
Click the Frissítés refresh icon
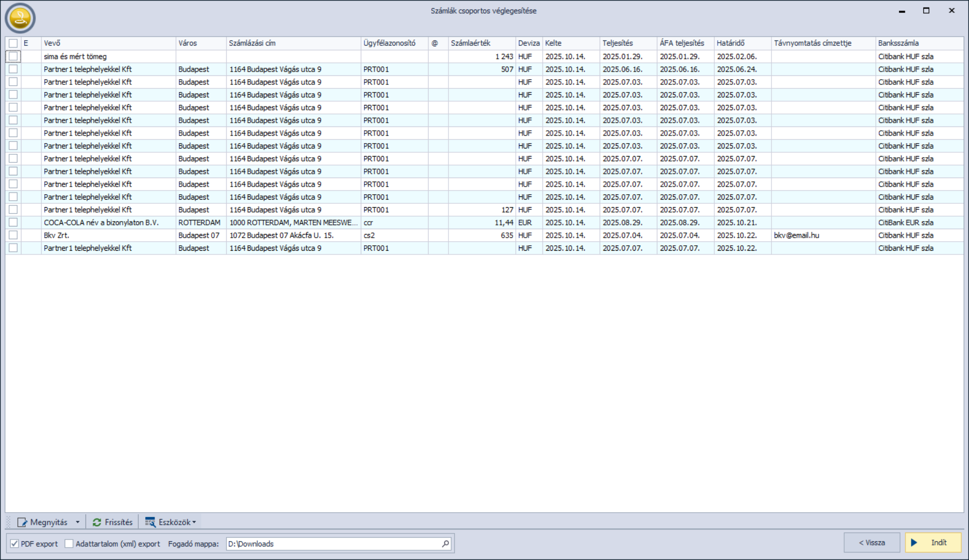click(97, 522)
